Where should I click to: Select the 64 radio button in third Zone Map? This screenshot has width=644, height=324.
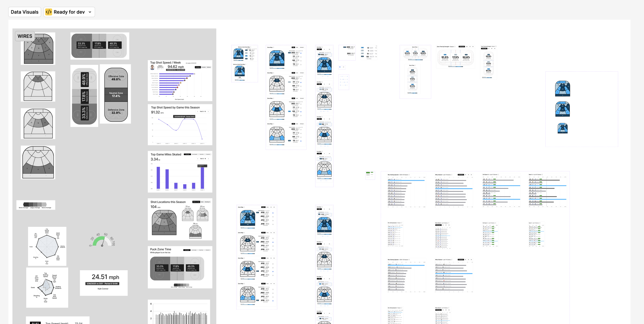click(x=301, y=112)
